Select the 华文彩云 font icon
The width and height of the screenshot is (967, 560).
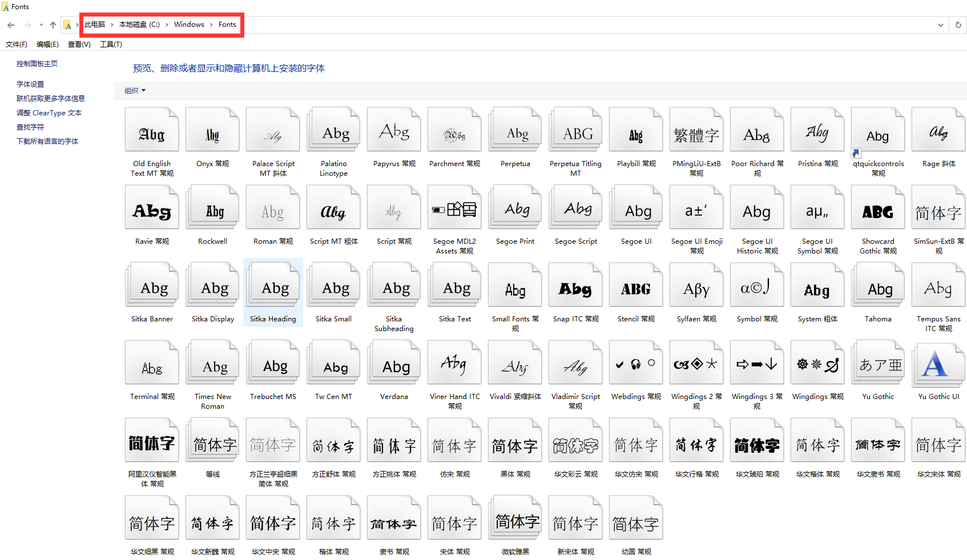[x=575, y=440]
